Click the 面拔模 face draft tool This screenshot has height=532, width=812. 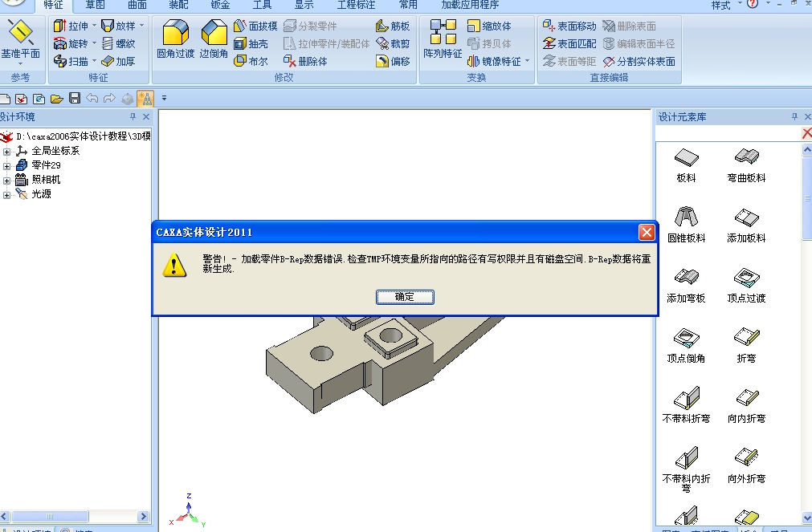(255, 26)
